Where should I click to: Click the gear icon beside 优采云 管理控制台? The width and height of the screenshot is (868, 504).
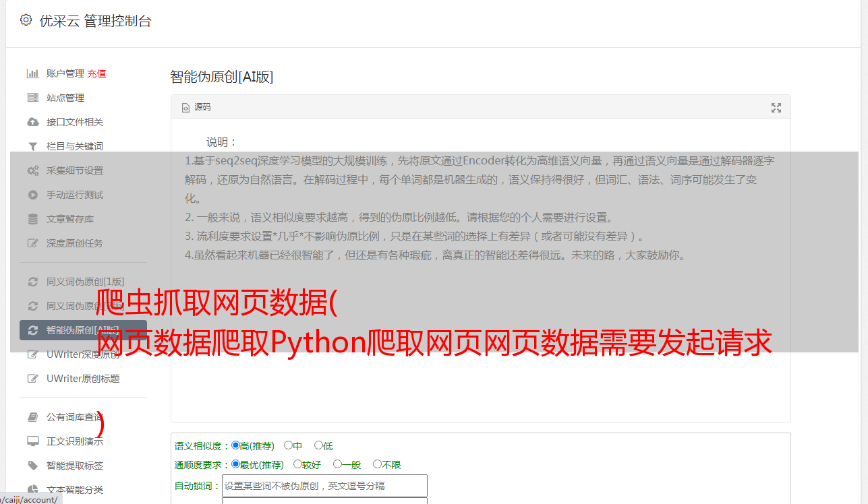click(26, 20)
